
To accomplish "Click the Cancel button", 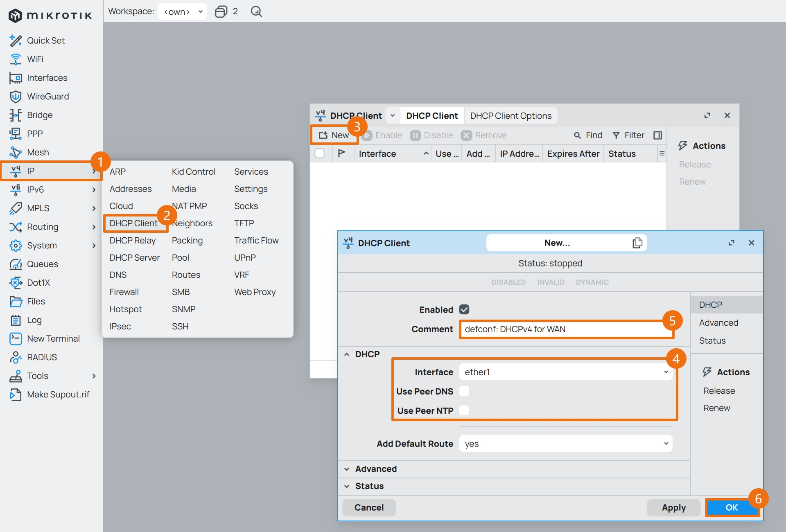I will click(369, 507).
